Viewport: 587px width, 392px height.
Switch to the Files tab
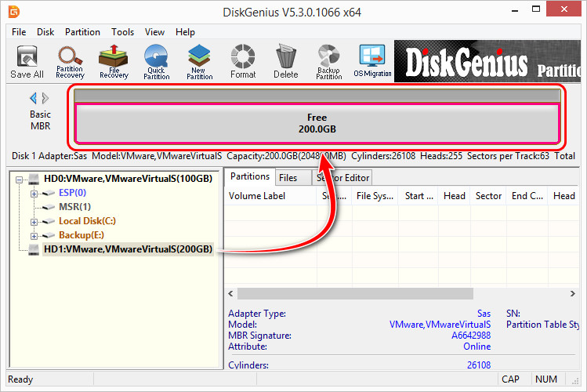293,178
